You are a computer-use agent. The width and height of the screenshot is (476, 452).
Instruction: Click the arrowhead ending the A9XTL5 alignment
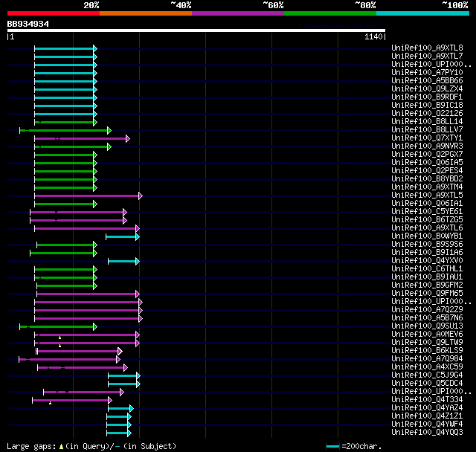141,196
